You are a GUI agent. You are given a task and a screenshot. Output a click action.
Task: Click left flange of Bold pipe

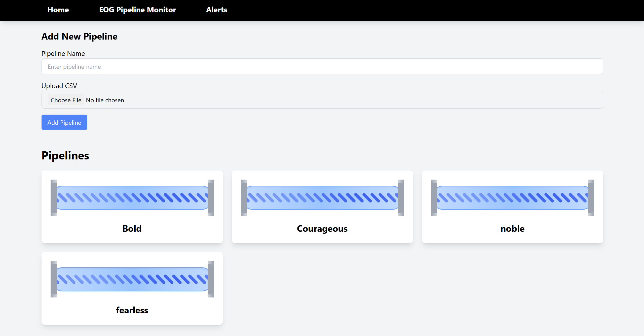click(x=53, y=198)
